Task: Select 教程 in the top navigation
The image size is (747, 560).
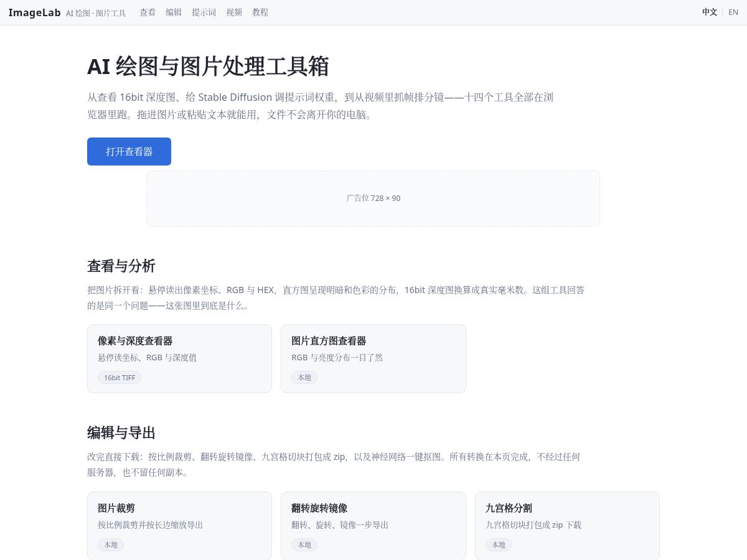Action: pyautogui.click(x=260, y=12)
